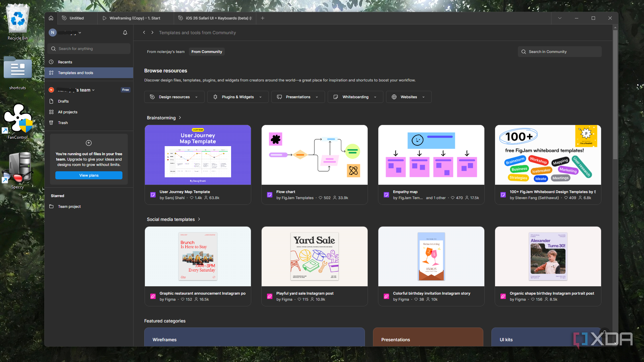The height and width of the screenshot is (362, 644).
Task: Launch Speccy from the desktop
Action: click(18, 171)
